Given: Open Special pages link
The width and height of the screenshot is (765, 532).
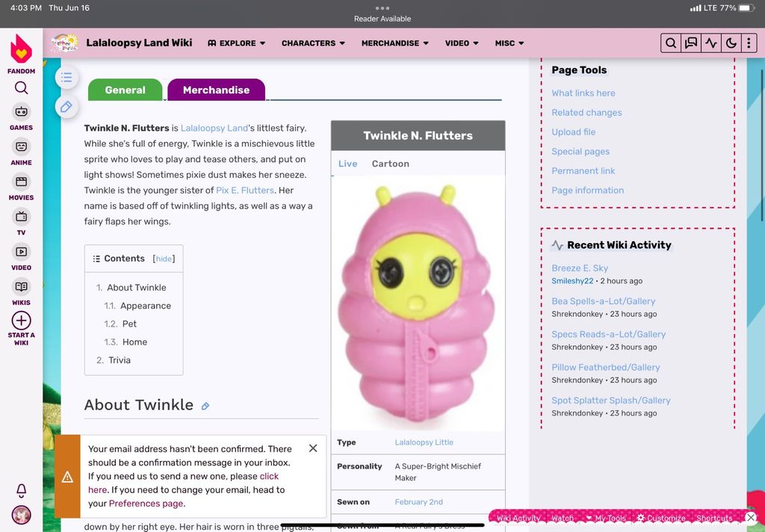Looking at the screenshot, I should click(x=580, y=151).
